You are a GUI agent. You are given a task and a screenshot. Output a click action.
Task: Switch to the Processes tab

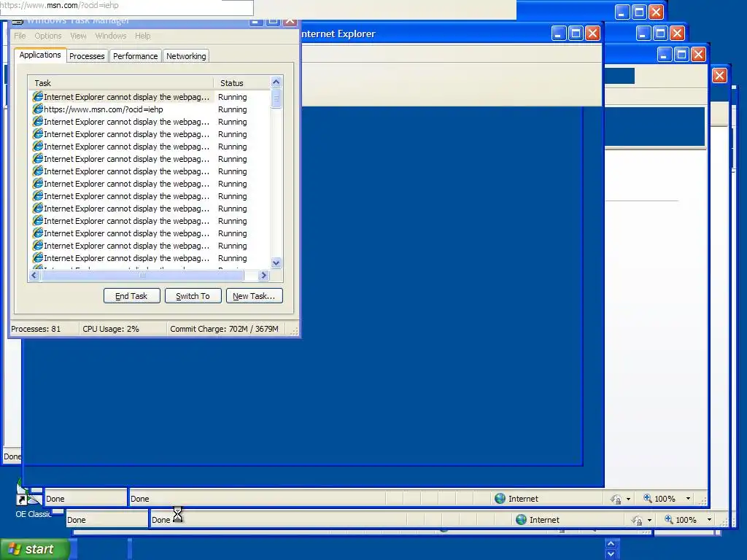87,56
